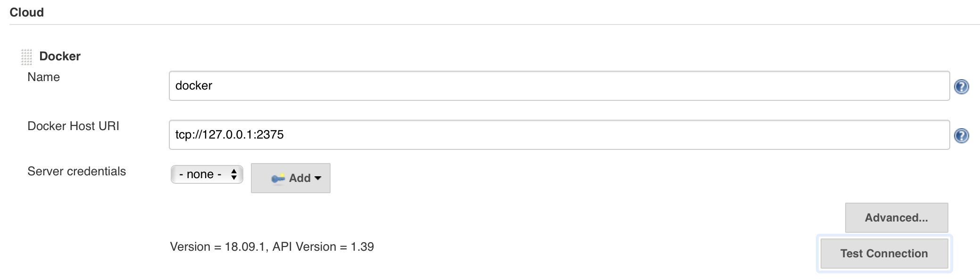
Task: Click the Cloud section title
Action: tap(26, 12)
